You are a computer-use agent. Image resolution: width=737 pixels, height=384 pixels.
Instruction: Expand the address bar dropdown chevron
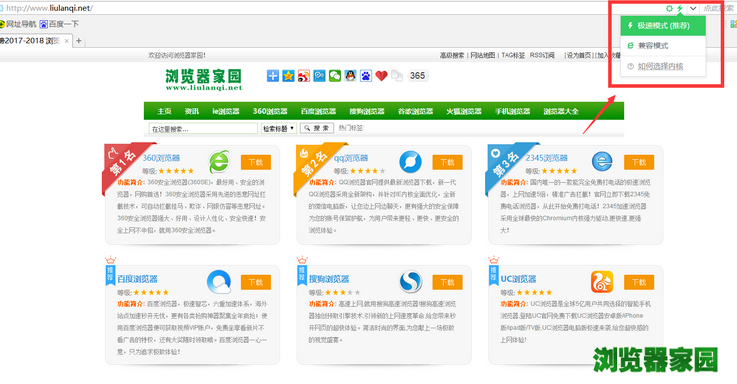point(693,8)
